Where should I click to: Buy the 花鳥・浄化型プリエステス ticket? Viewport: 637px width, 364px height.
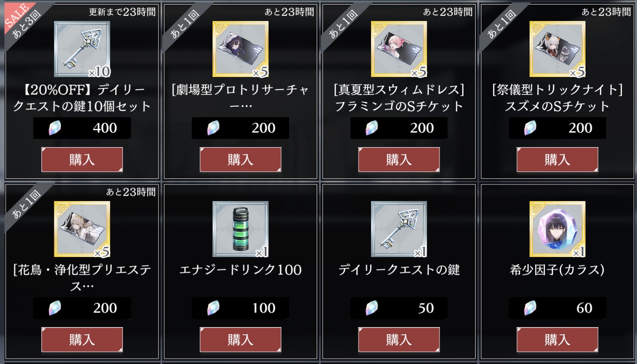(x=82, y=340)
